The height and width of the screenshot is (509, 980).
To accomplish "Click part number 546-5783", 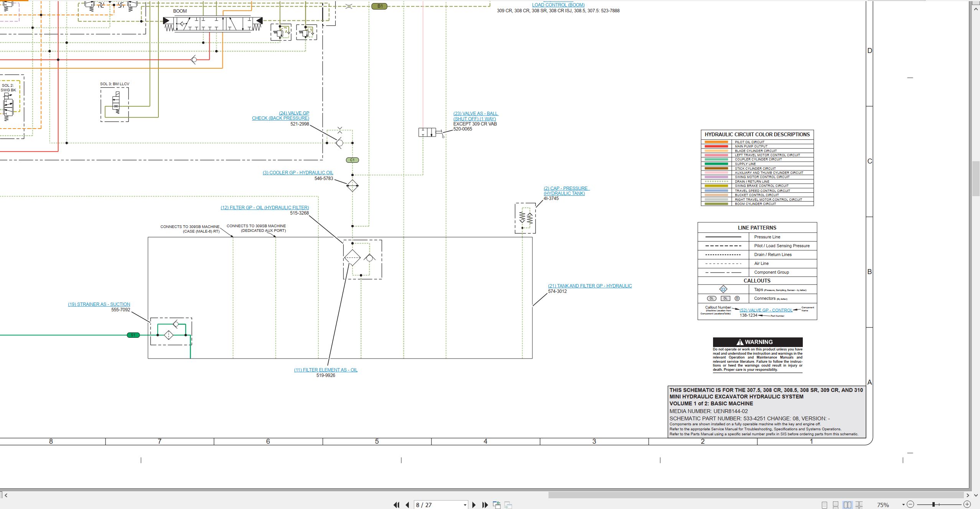I will [324, 178].
